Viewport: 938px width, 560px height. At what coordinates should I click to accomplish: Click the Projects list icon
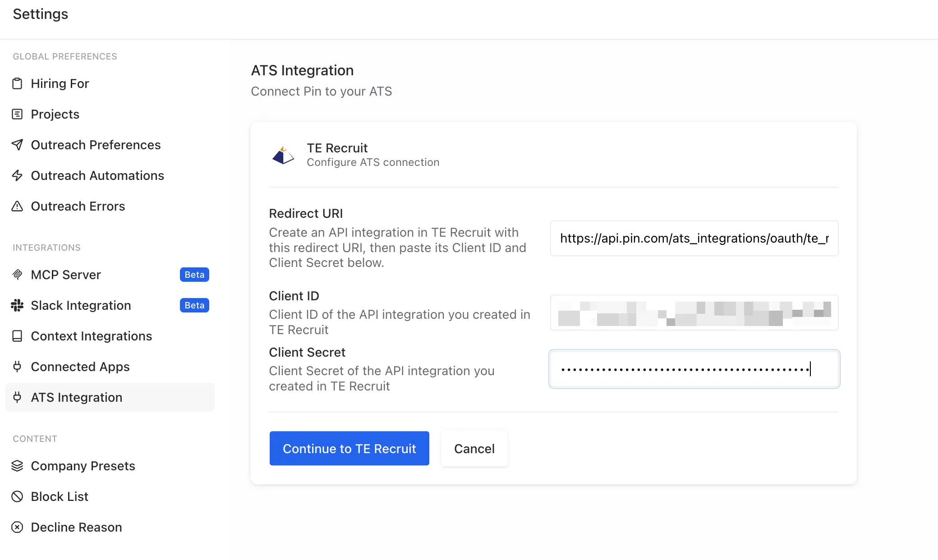pos(17,114)
